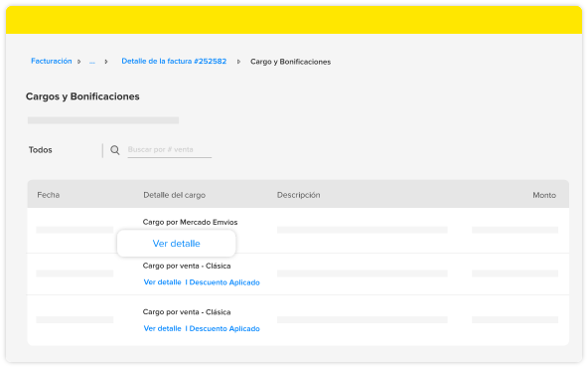The image size is (588, 368).
Task: Click the highlighted Ver detalle button
Action: pos(176,244)
